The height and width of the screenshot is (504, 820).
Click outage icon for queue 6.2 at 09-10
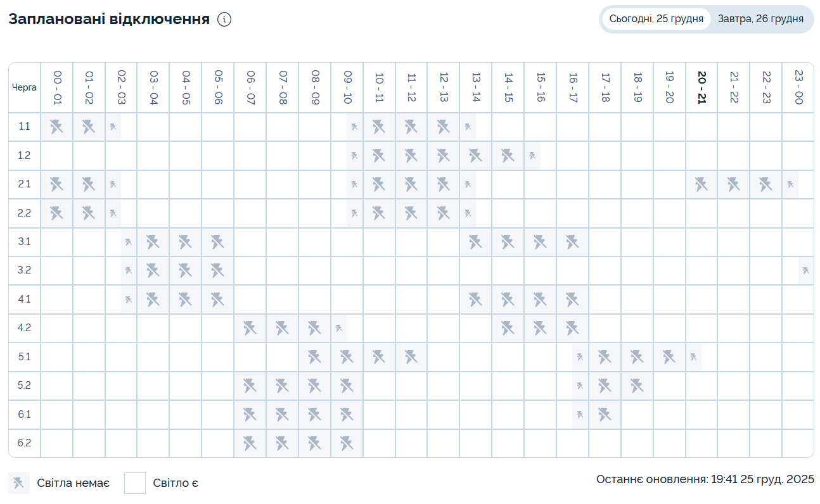pyautogui.click(x=347, y=443)
